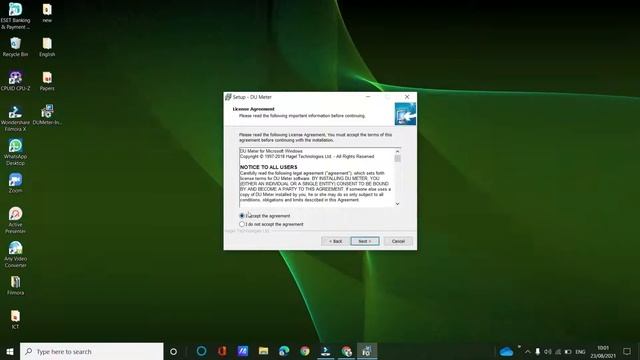
Task: Open the Windows Start menu
Action: tap(10, 351)
